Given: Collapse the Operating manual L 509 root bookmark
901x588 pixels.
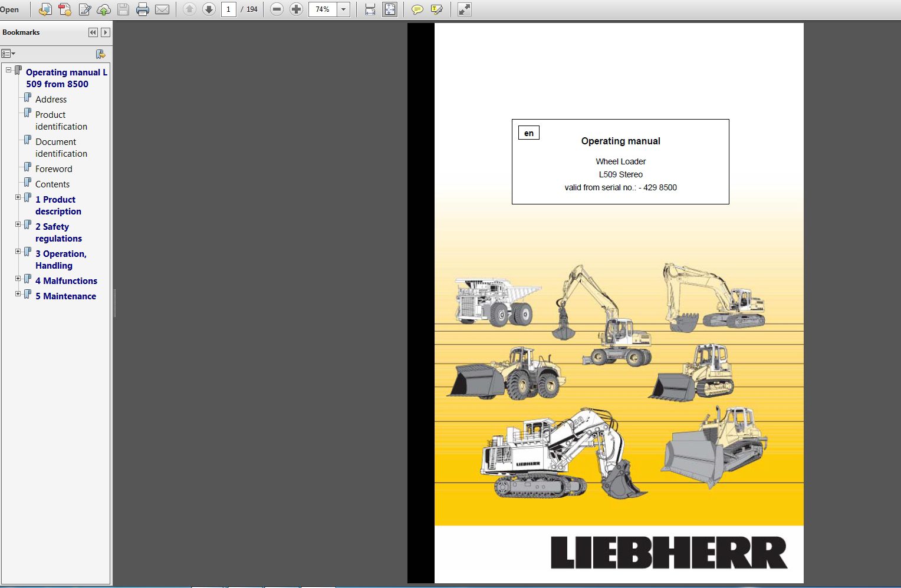Looking at the screenshot, I should pos(9,70).
